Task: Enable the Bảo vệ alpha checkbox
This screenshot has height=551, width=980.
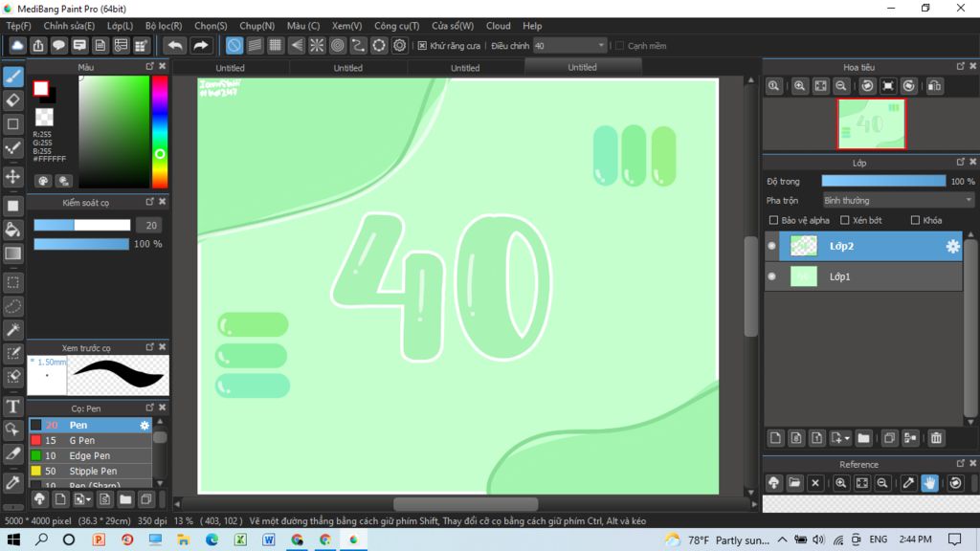Action: (774, 221)
